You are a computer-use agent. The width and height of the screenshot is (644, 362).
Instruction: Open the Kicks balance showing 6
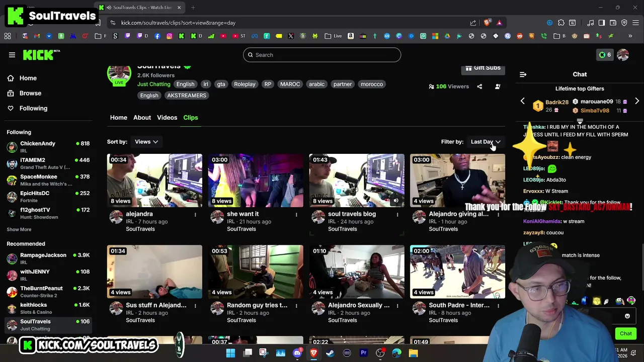605,55
